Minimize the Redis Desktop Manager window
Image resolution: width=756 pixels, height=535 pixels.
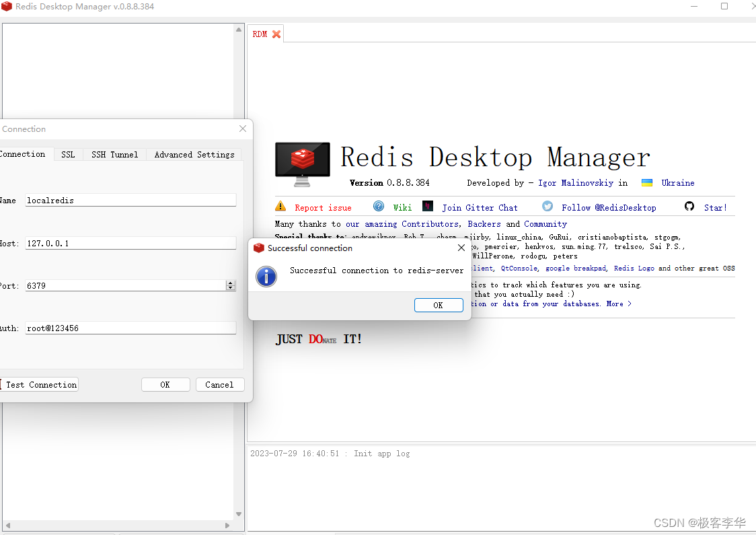click(694, 6)
